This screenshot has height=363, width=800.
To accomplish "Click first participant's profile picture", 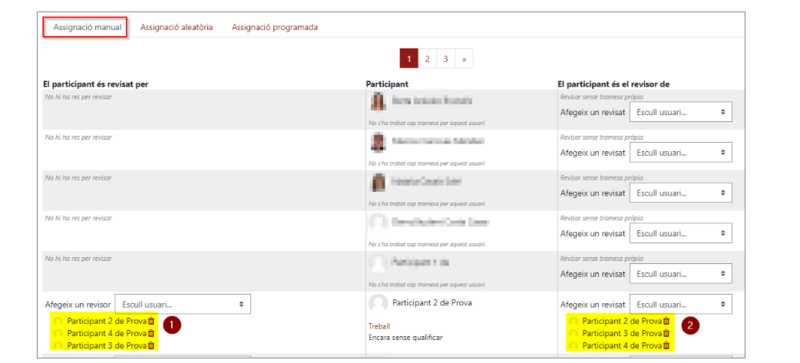I will point(378,102).
